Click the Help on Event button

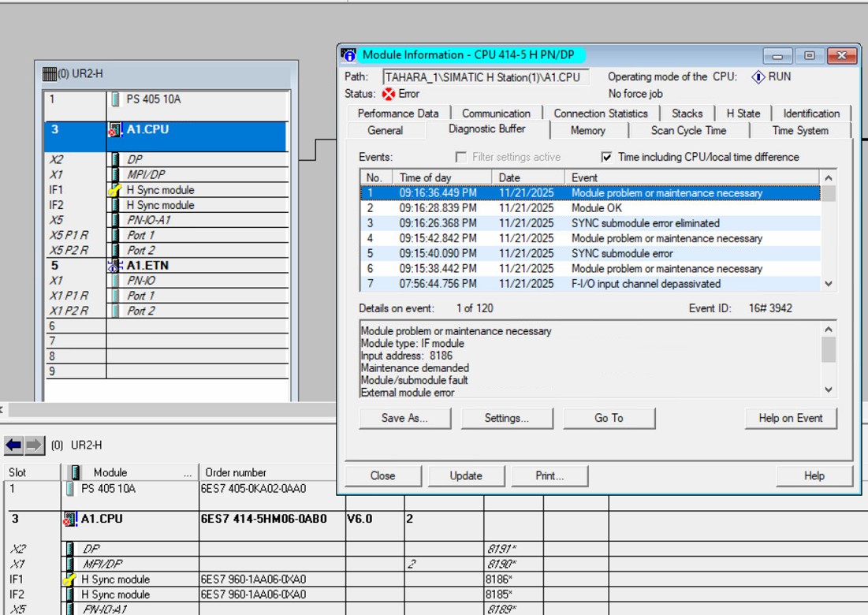click(790, 418)
